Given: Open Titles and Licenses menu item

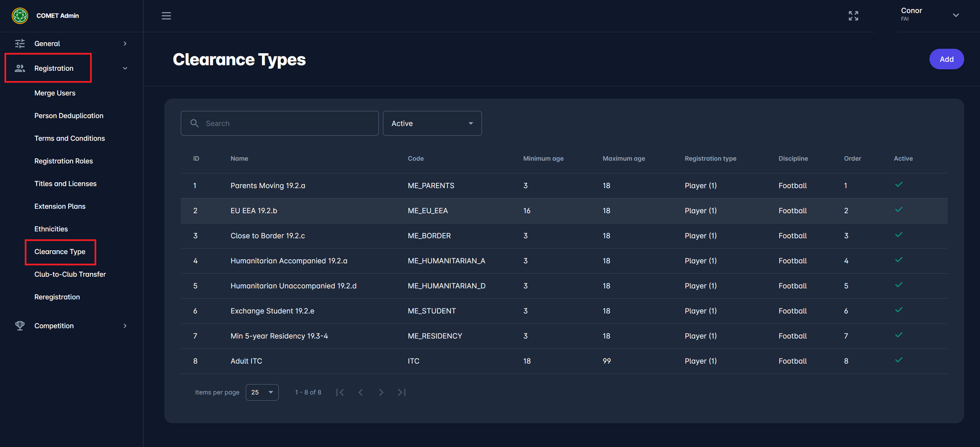Looking at the screenshot, I should point(65,184).
